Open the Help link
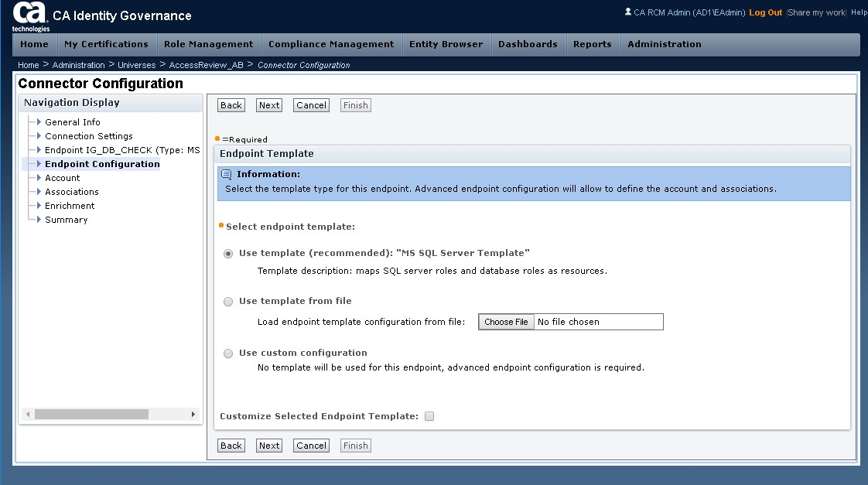 [x=859, y=12]
